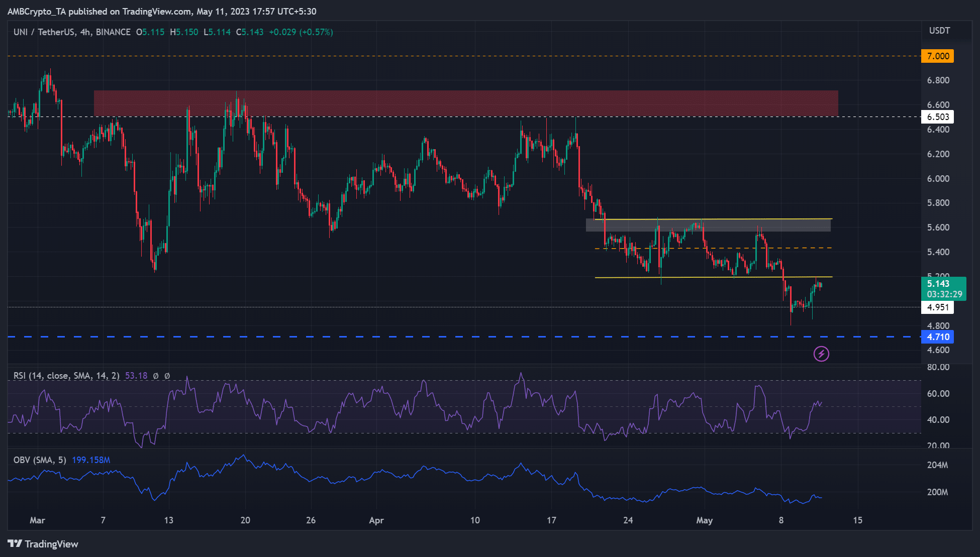The image size is (980, 557).
Task: Click the white 4.951 price label
Action: tap(937, 307)
